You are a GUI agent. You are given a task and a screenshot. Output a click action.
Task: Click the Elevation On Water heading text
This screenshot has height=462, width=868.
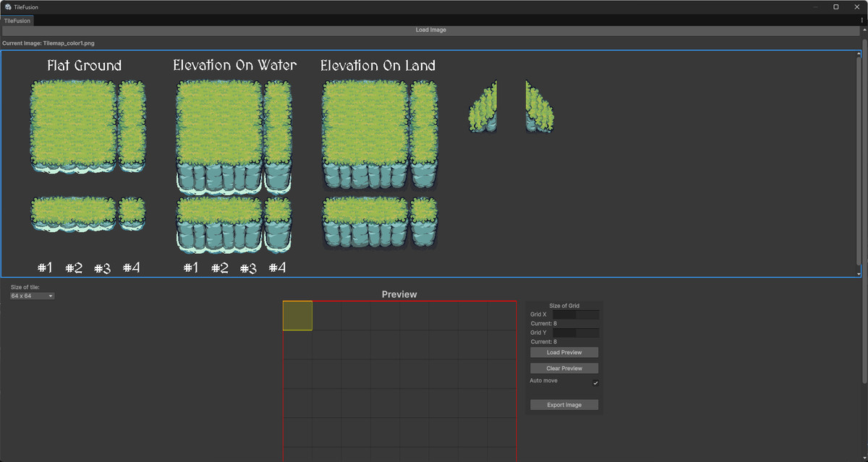click(x=235, y=66)
